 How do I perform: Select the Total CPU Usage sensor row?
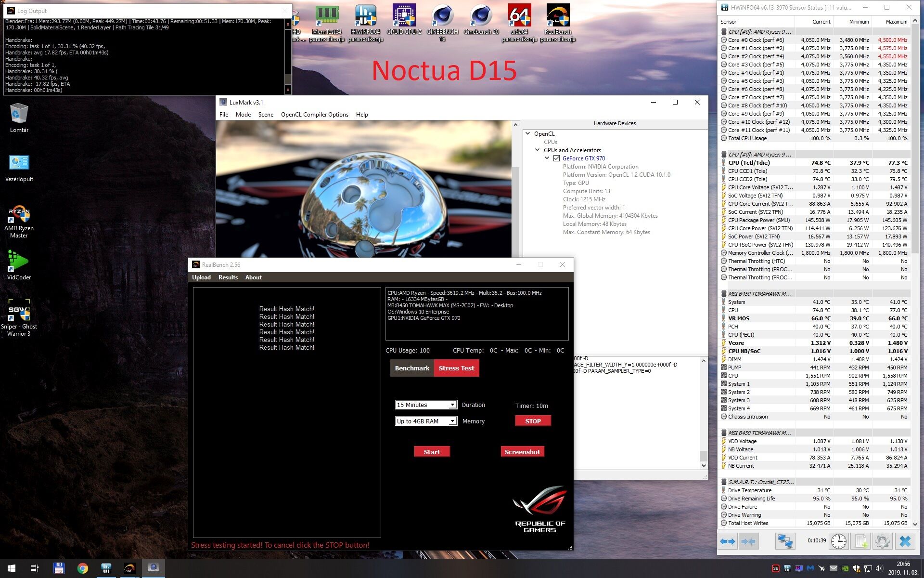(x=815, y=138)
